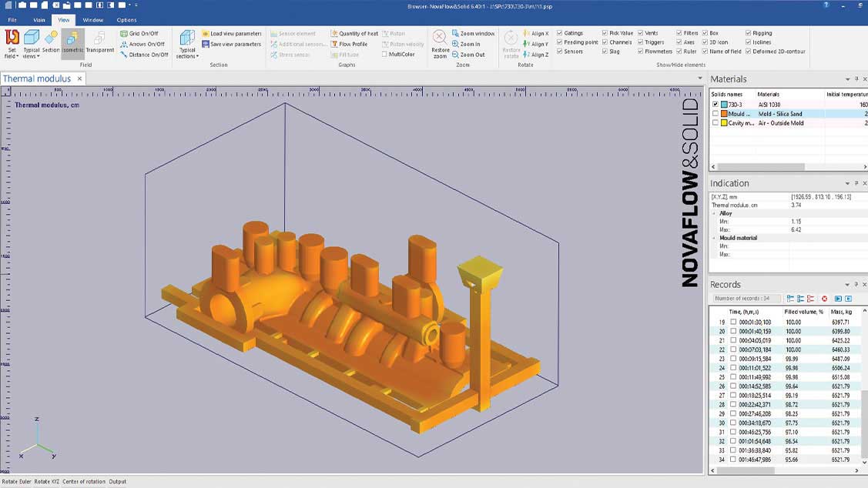Expand the Typical views dropdown
868x488 pixels.
[31, 52]
